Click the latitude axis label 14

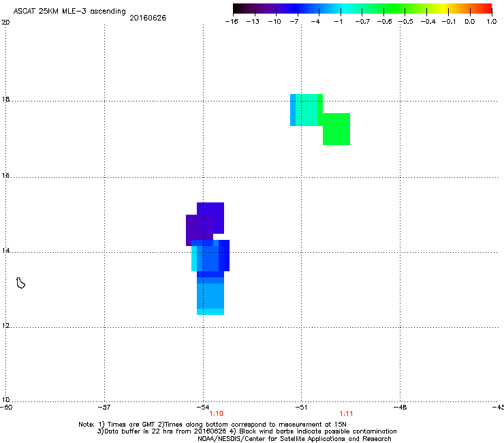(5, 251)
